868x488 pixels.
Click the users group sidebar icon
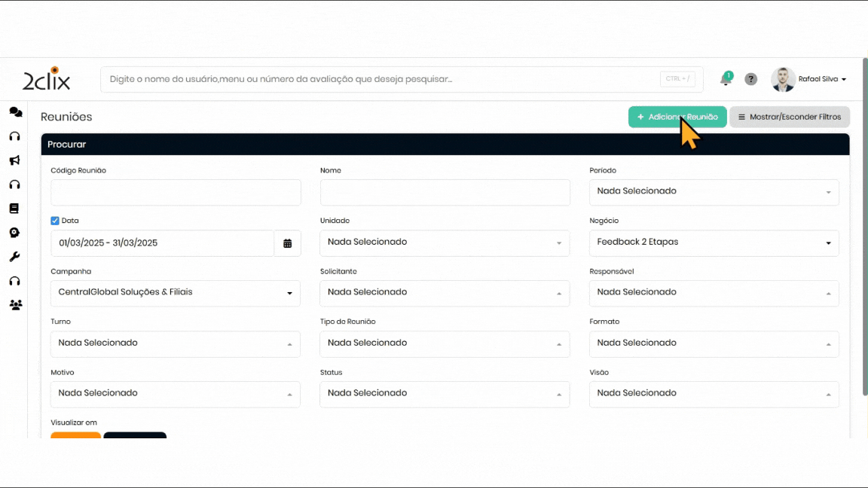15,305
